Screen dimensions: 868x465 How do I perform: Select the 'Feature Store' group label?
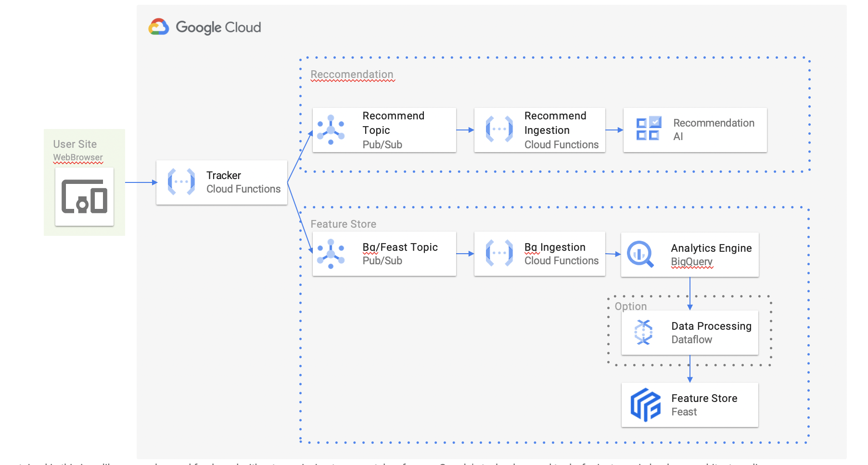tap(344, 224)
